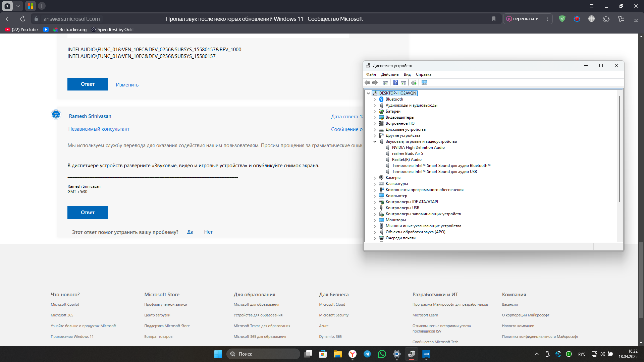
Task: Open the Вид menu
Action: tap(407, 74)
